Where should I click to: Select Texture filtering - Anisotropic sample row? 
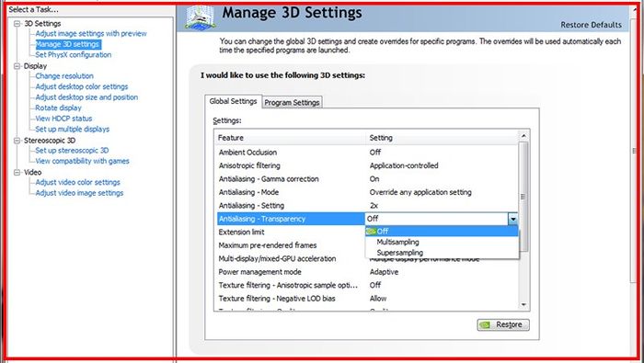367,286
